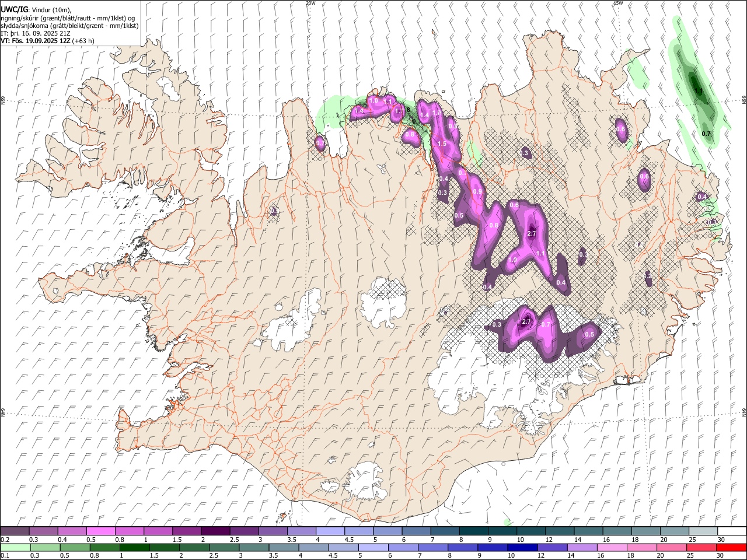Viewport: 747px width, 560px height.
Task: Select the bright red 30 swatch in lower legend
Action: [x=731, y=548]
